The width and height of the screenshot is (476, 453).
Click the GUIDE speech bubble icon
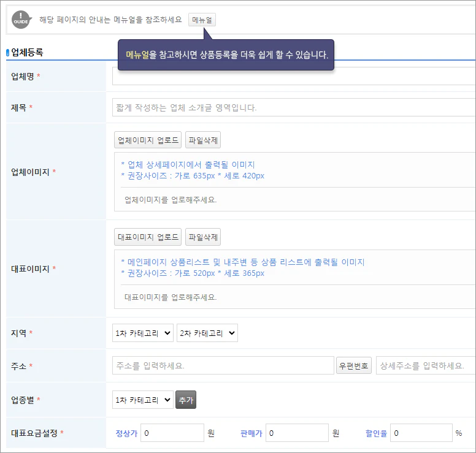click(21, 20)
